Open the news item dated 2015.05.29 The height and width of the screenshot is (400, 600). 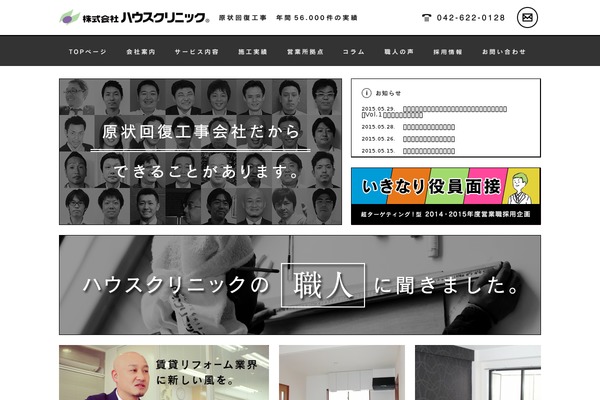point(434,112)
